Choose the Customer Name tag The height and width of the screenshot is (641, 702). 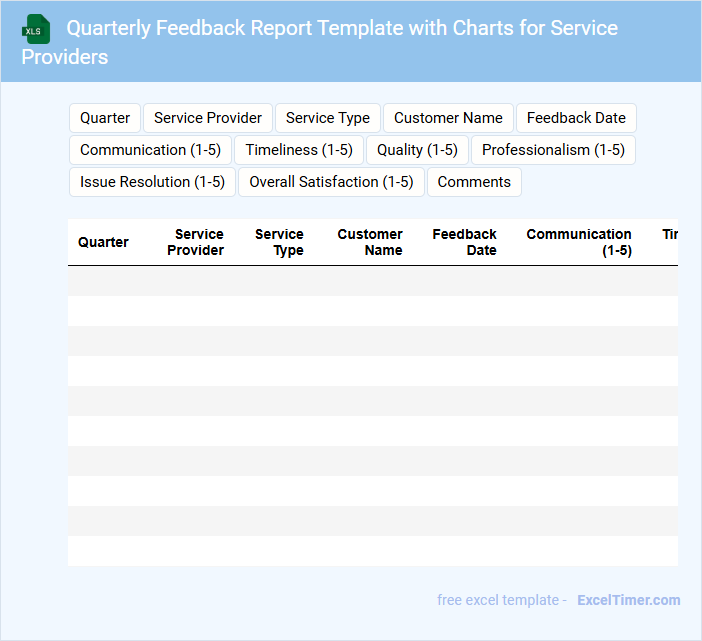(x=448, y=118)
